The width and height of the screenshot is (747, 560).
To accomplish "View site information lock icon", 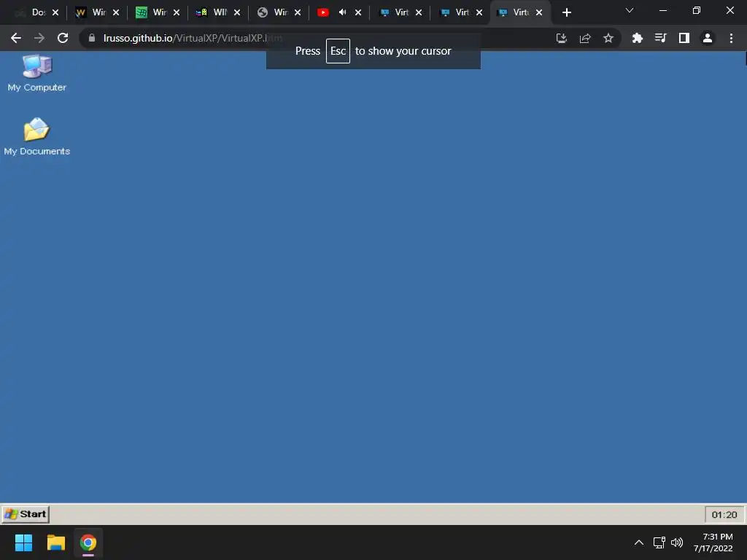I will 92,38.
